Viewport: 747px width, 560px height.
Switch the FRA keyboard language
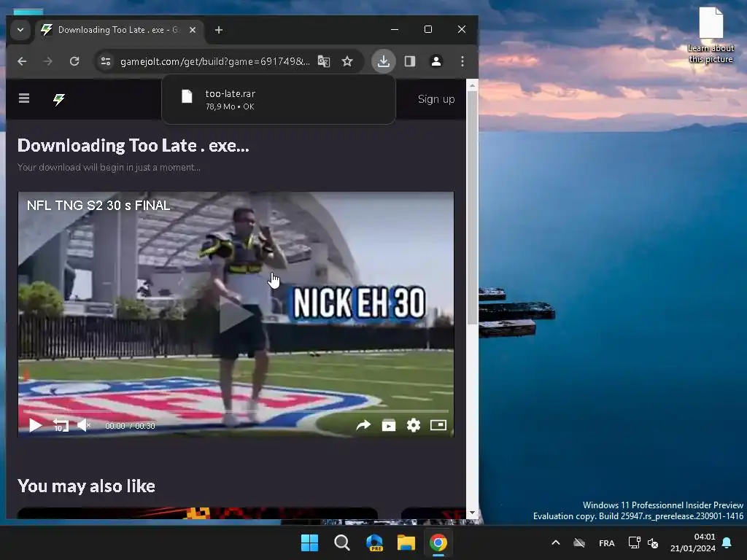[606, 542]
